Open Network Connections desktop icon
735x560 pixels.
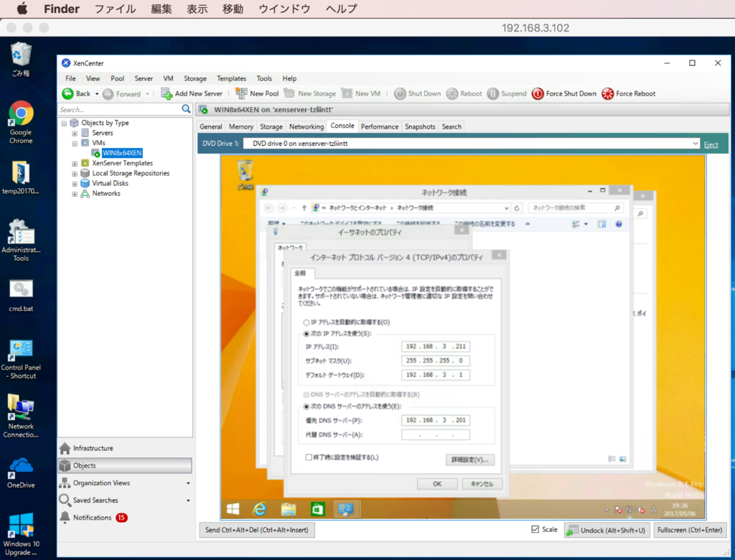21,416
